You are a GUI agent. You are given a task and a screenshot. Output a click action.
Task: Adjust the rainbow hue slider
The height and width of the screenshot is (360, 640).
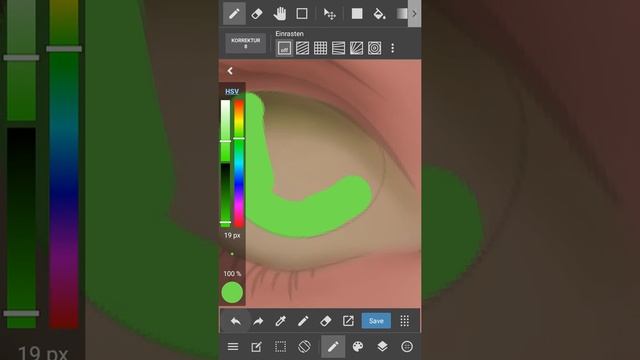point(239,163)
